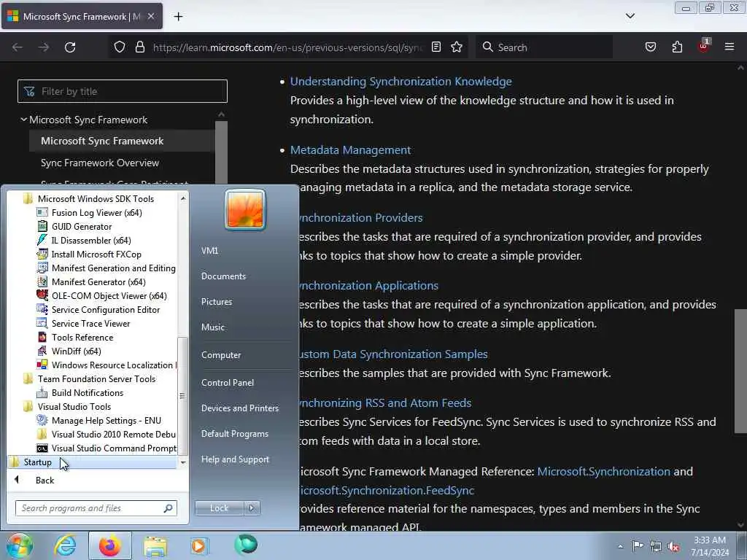Open Tools Reference icon
747x560 pixels.
[x=42, y=337]
